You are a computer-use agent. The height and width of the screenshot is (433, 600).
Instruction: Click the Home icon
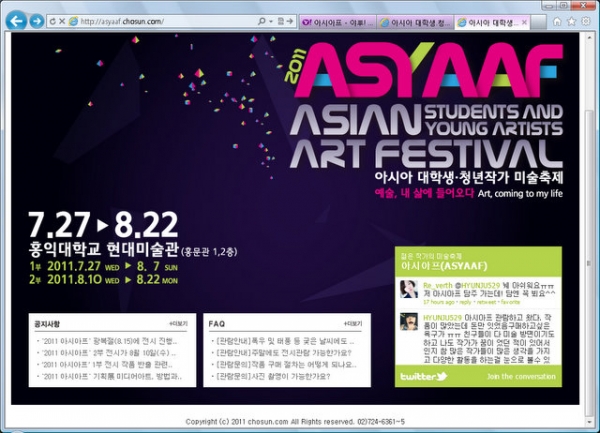pos(557,22)
